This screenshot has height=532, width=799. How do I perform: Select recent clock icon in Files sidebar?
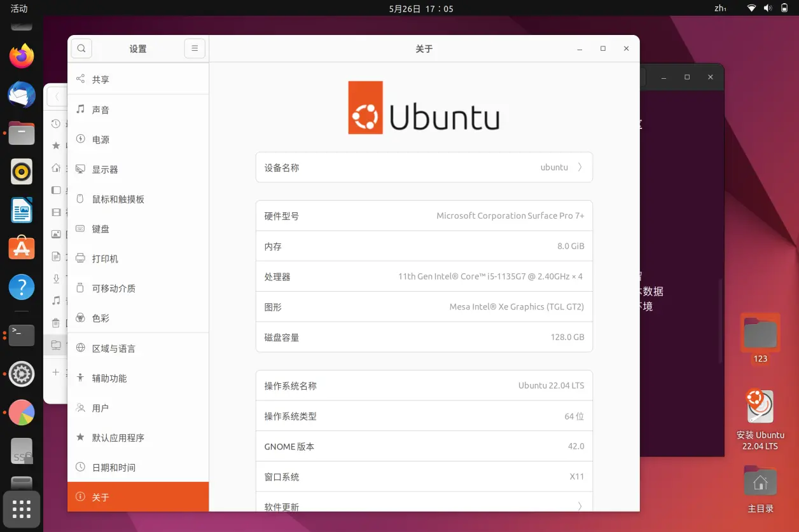pos(56,124)
